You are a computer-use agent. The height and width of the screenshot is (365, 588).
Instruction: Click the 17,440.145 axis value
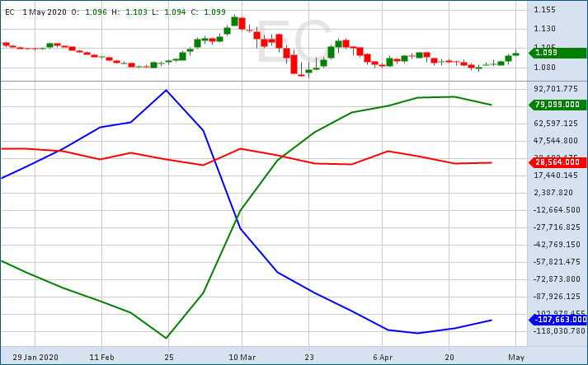(x=556, y=175)
